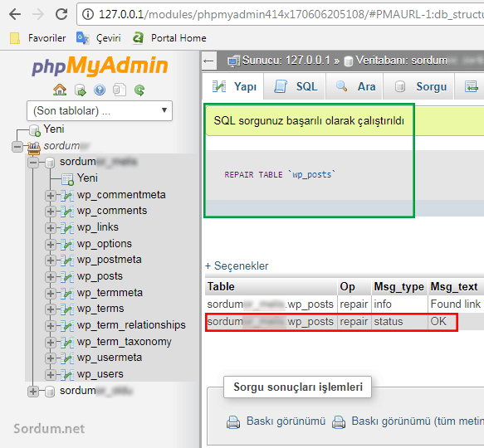
Task: Click the SQL documentation pages icon
Action: 120,90
